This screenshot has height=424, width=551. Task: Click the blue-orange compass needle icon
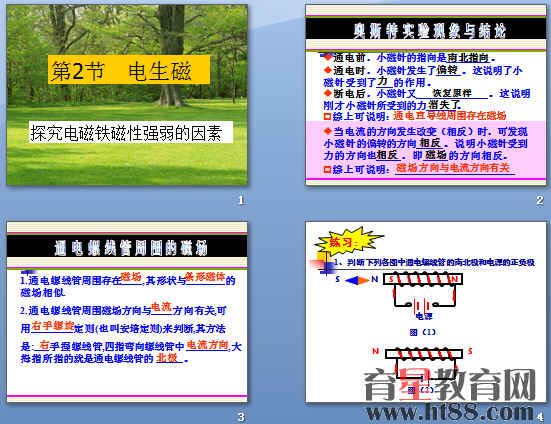(x=357, y=280)
